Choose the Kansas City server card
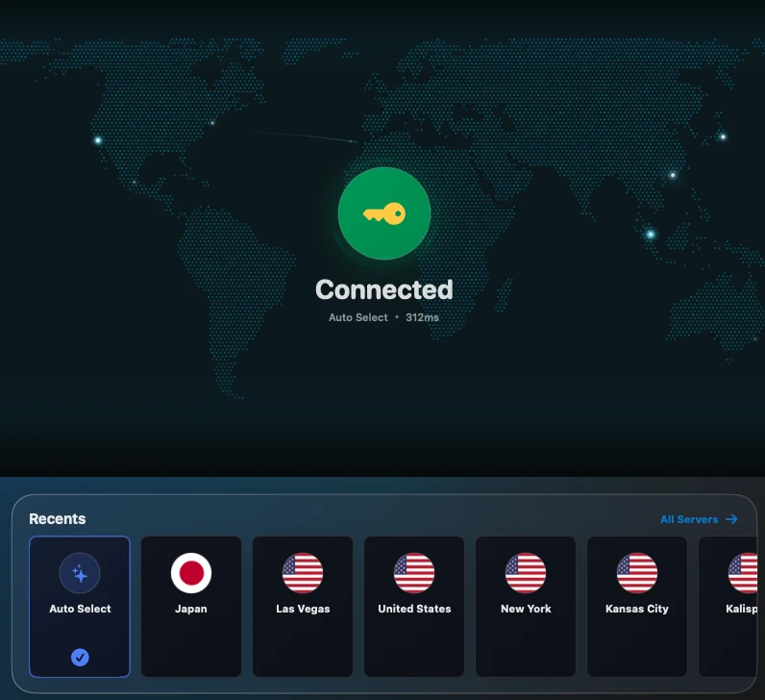The image size is (765, 700). point(637,607)
